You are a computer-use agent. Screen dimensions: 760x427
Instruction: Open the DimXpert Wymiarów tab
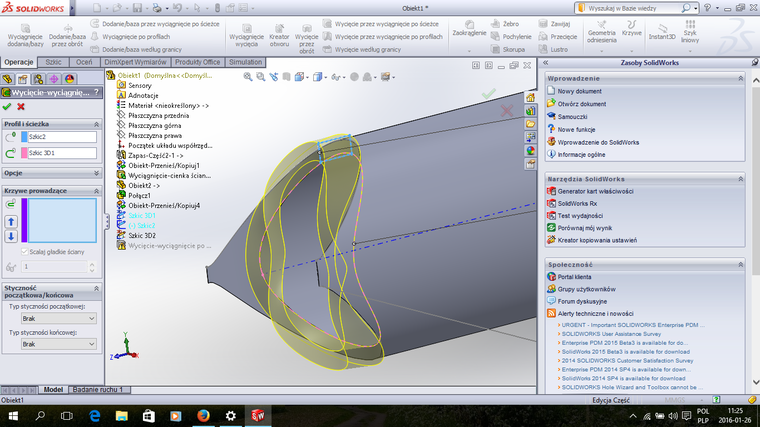point(135,62)
